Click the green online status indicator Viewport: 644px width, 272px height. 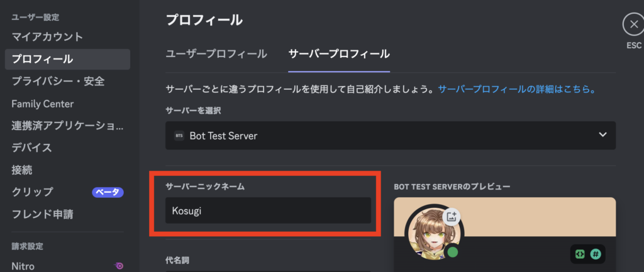(453, 251)
